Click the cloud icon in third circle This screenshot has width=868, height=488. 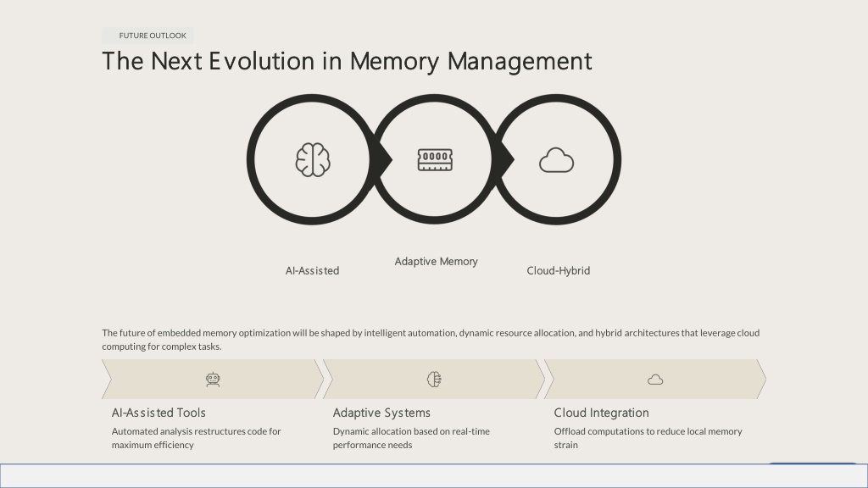pyautogui.click(x=556, y=160)
